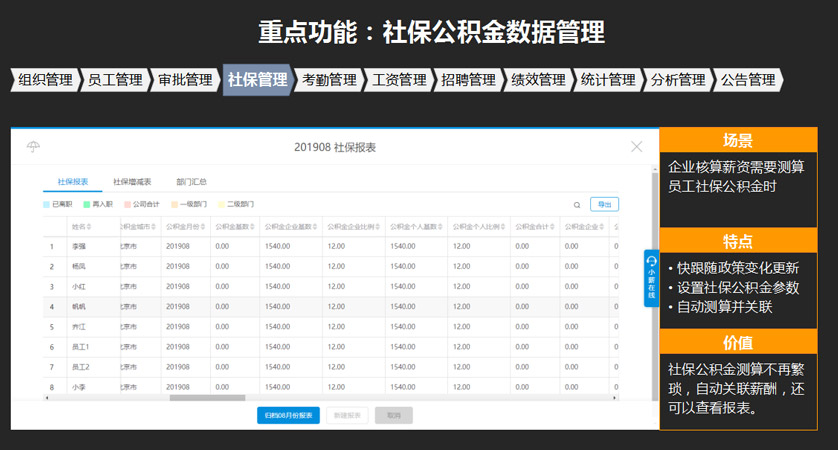Click the 取消 button
This screenshot has width=838, height=450.
coord(393,415)
